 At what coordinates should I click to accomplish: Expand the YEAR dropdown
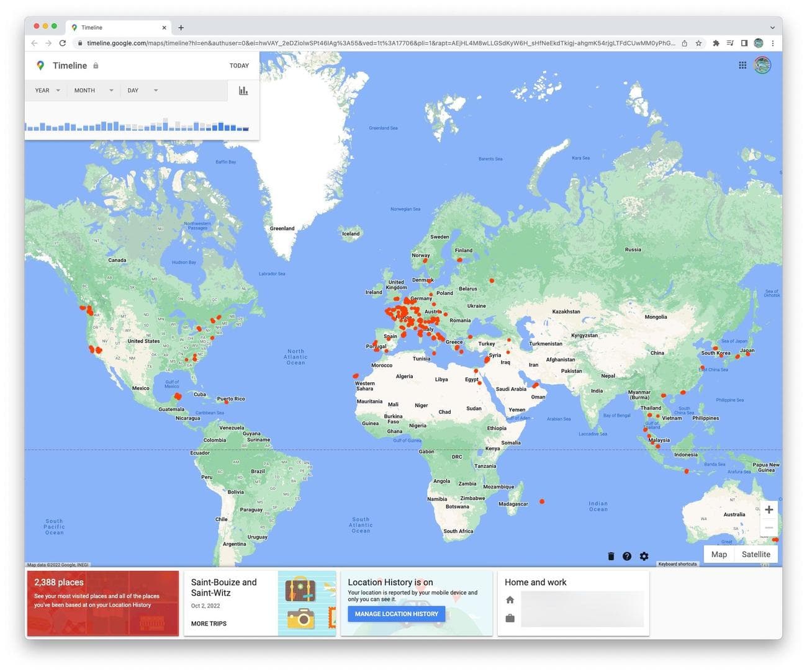tap(48, 91)
